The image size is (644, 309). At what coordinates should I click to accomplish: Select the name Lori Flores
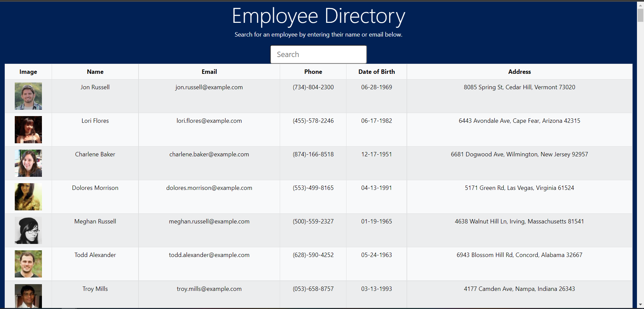pos(95,121)
